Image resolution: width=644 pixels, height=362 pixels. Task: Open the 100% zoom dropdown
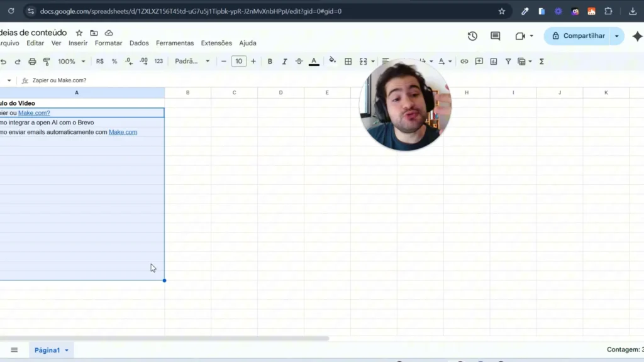click(71, 62)
